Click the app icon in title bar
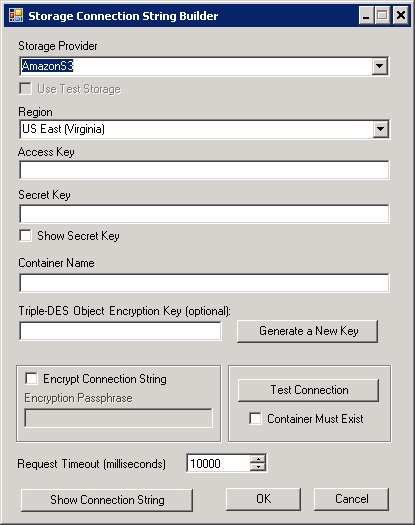Image resolution: width=415 pixels, height=525 pixels. (x=16, y=15)
